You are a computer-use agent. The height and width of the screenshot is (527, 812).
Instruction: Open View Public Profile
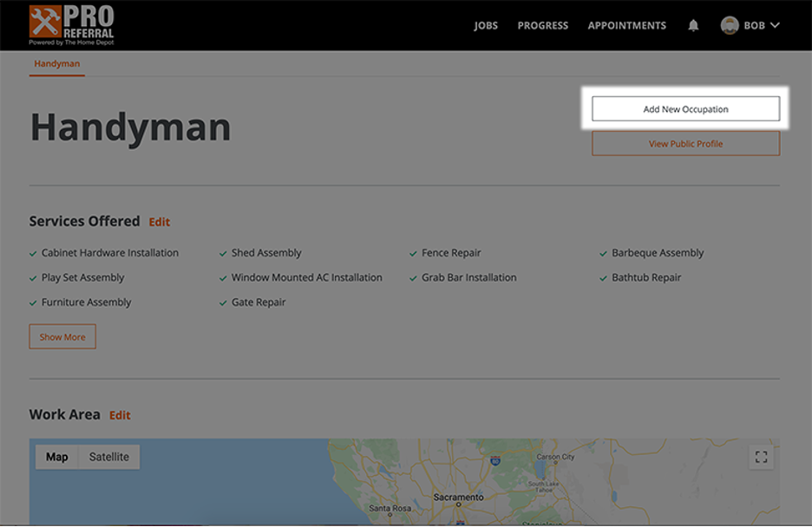click(685, 143)
